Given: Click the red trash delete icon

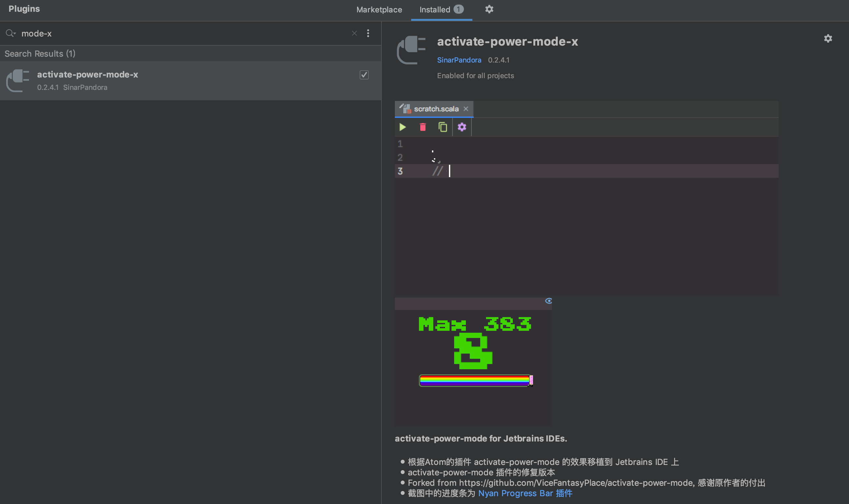Looking at the screenshot, I should [423, 127].
